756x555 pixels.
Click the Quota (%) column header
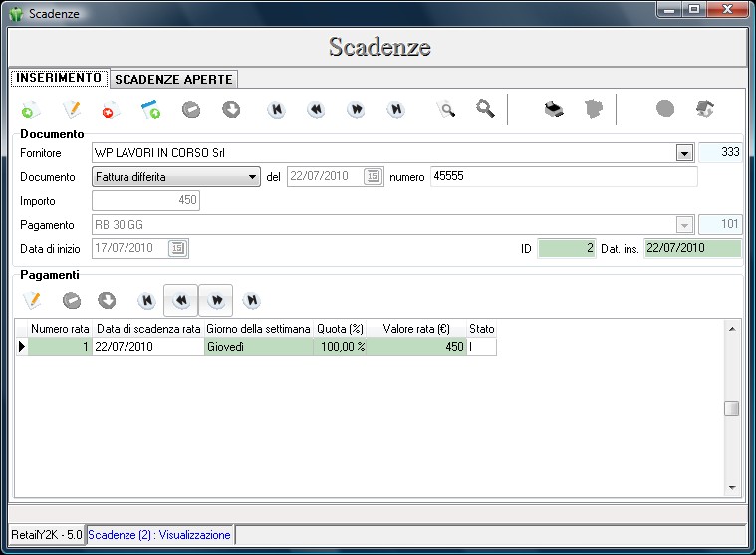click(x=340, y=329)
